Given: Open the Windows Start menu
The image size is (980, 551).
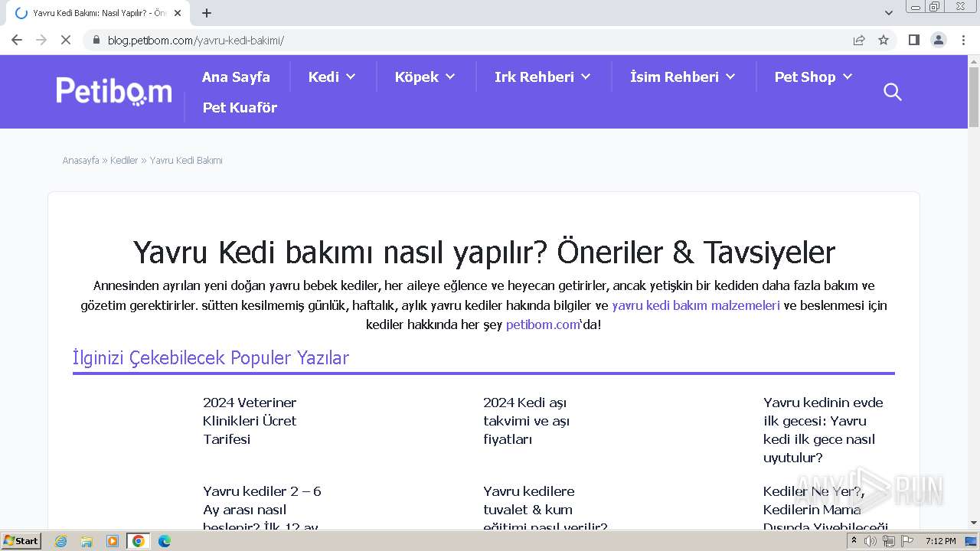Looking at the screenshot, I should click(x=21, y=541).
